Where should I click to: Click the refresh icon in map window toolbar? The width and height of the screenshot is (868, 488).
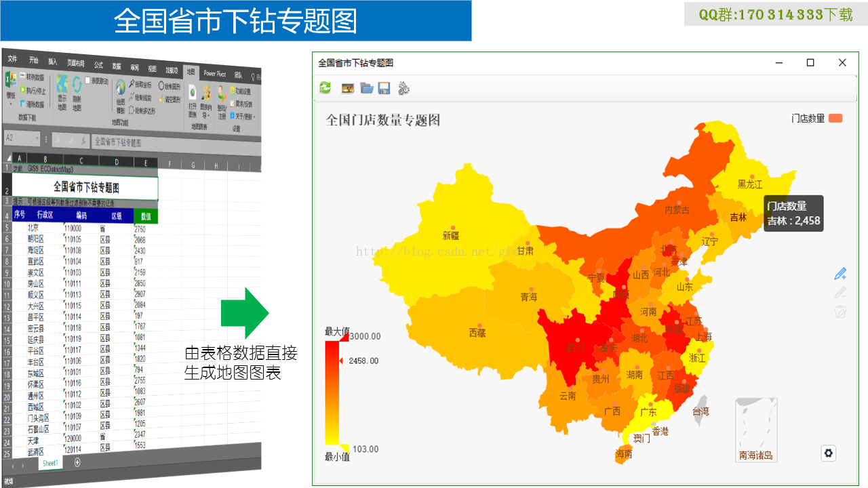[325, 87]
